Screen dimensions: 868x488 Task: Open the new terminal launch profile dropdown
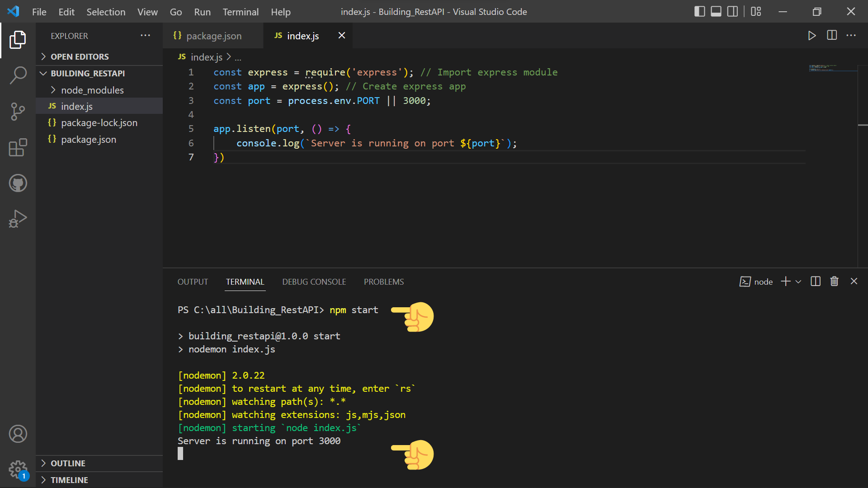[x=798, y=282]
